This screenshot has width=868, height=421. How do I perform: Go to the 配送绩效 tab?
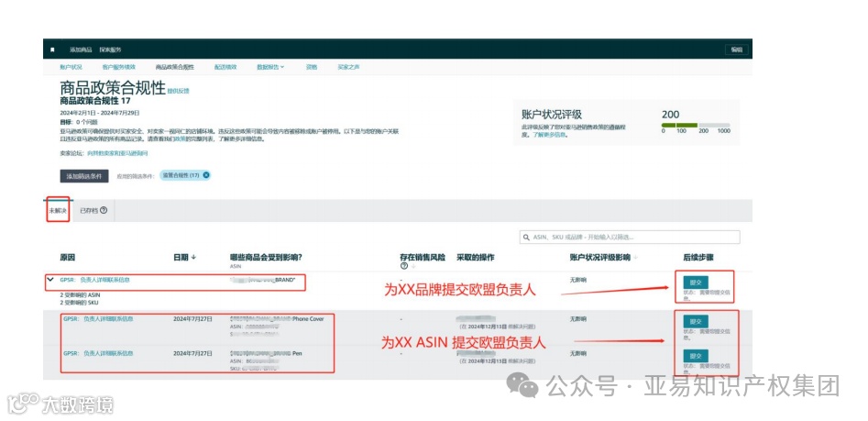(225, 67)
